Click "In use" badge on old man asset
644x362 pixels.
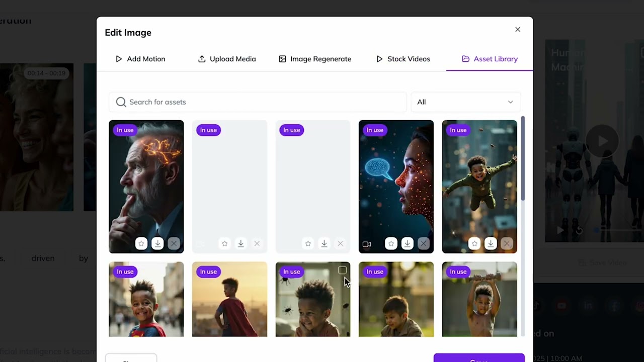pos(125,130)
